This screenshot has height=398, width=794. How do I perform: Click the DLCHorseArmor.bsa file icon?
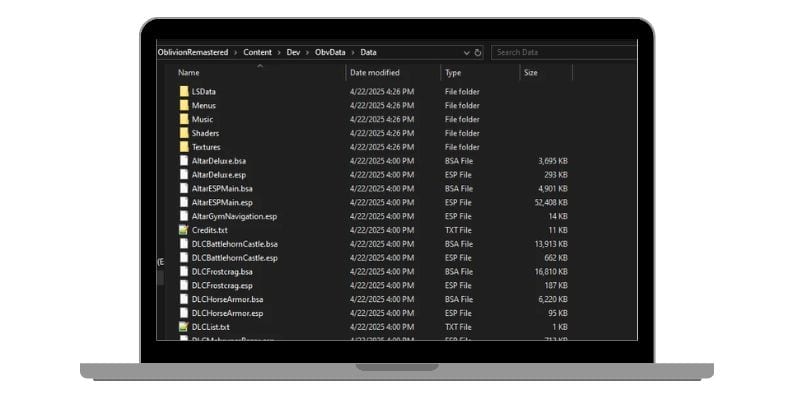point(184,299)
